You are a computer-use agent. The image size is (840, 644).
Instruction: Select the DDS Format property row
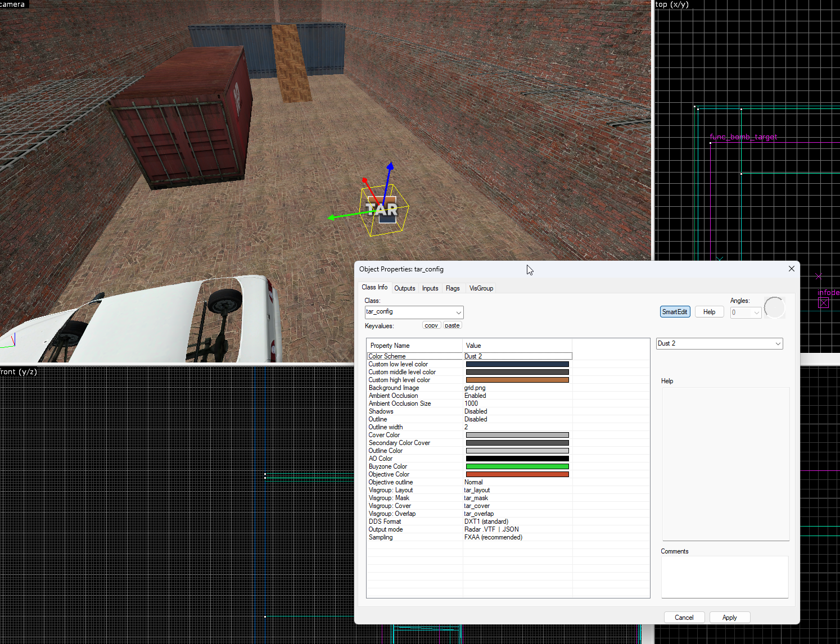point(469,521)
